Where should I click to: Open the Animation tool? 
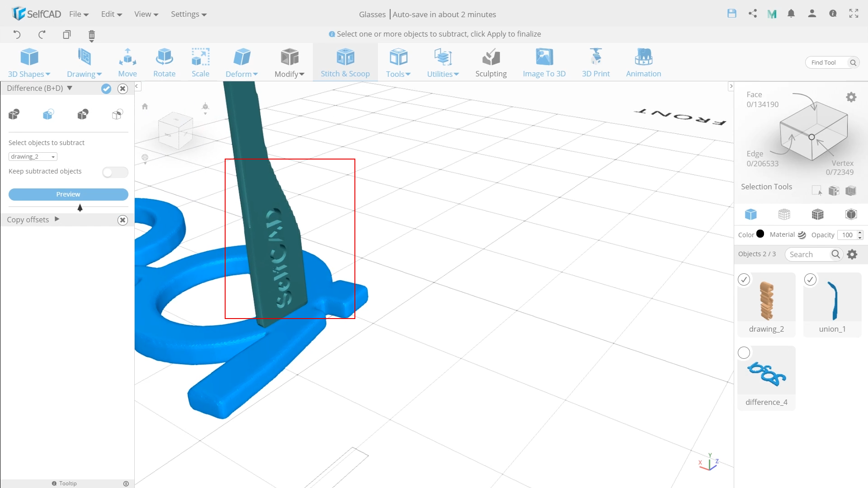643,63
